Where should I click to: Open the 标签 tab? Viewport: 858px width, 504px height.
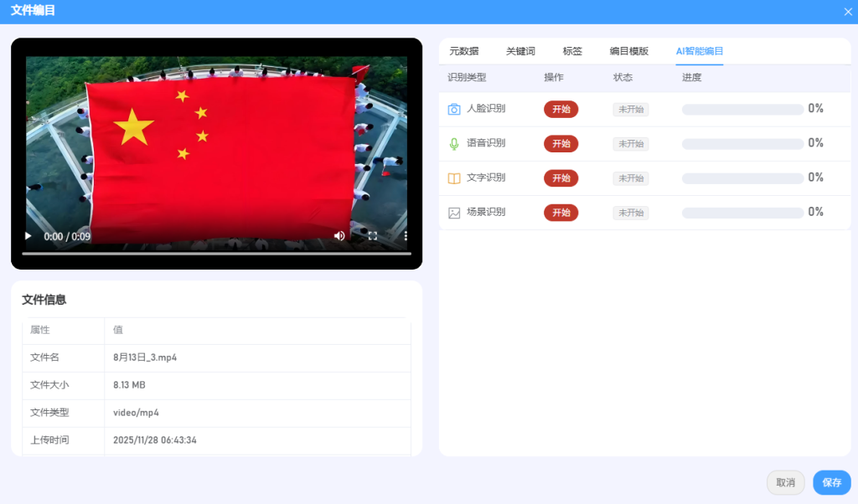tap(572, 51)
